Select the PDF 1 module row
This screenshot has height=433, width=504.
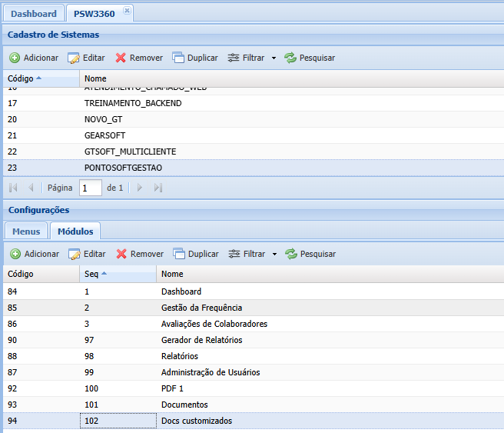254,388
